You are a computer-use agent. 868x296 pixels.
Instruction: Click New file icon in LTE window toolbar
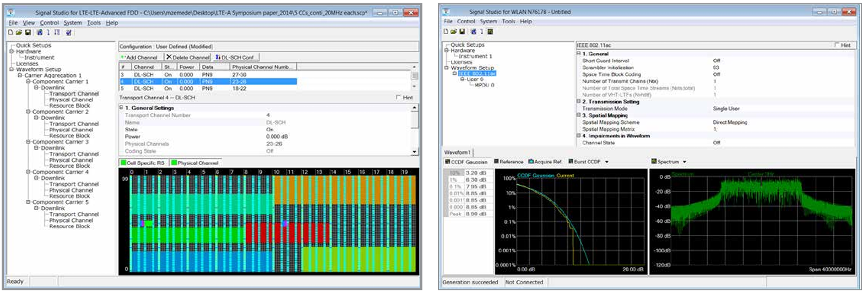10,33
